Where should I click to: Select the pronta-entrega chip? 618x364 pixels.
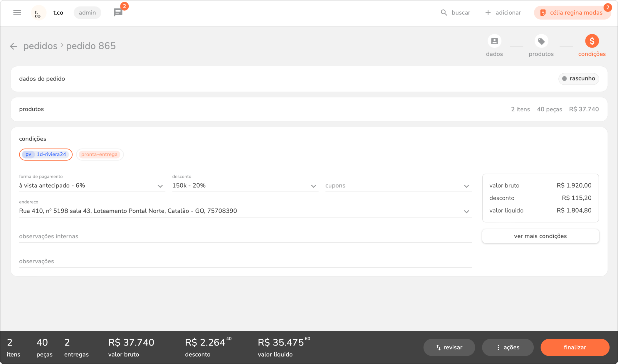[x=100, y=154]
